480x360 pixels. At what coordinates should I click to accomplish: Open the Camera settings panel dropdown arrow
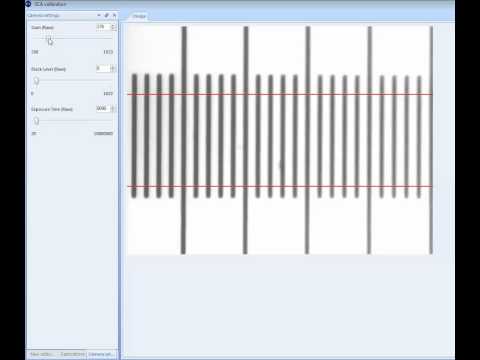[99, 15]
